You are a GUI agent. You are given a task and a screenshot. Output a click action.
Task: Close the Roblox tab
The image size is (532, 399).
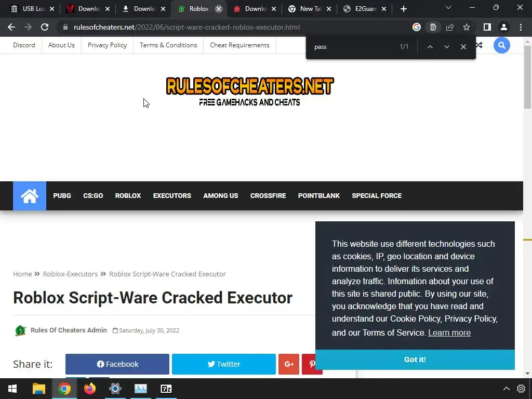point(219,9)
